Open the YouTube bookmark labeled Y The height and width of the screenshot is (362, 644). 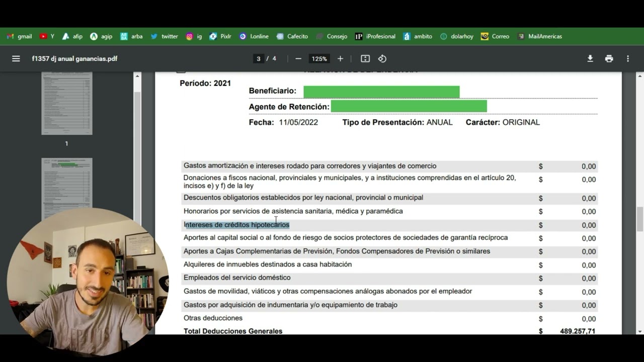[47, 36]
